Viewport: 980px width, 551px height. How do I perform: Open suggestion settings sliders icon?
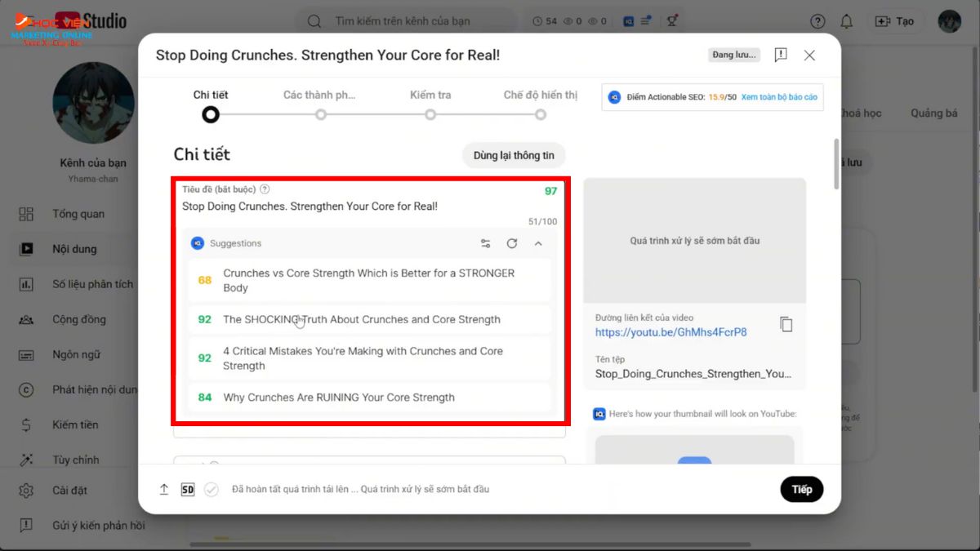click(x=485, y=243)
